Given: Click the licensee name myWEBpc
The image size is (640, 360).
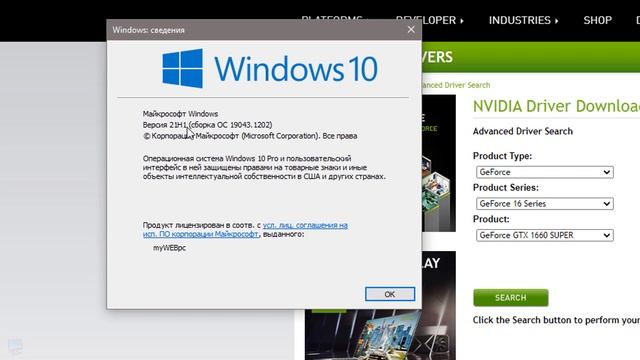Looking at the screenshot, I should pos(169,248).
